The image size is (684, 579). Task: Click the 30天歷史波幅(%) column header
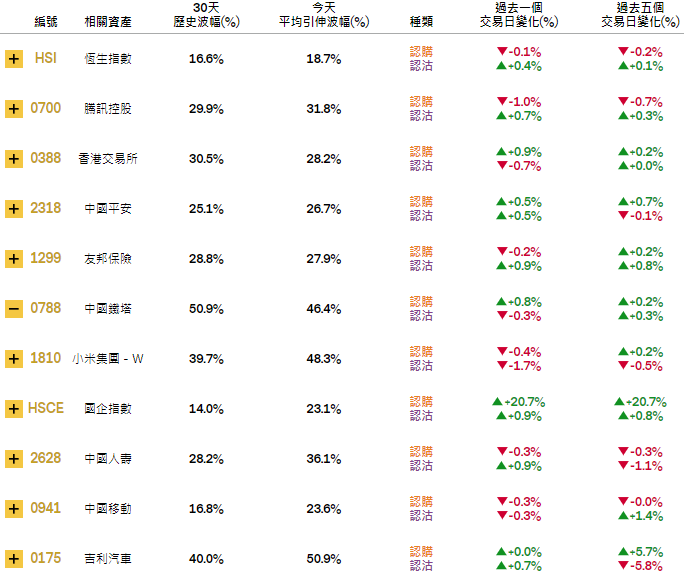(206, 15)
